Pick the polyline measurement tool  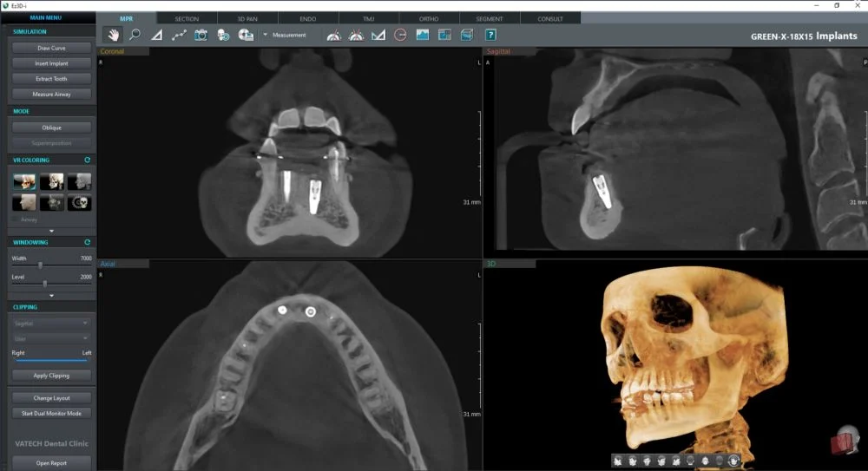pos(179,35)
